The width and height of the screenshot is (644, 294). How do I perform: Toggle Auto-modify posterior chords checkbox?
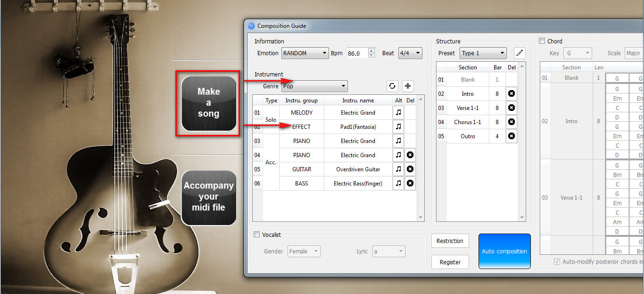pos(557,261)
